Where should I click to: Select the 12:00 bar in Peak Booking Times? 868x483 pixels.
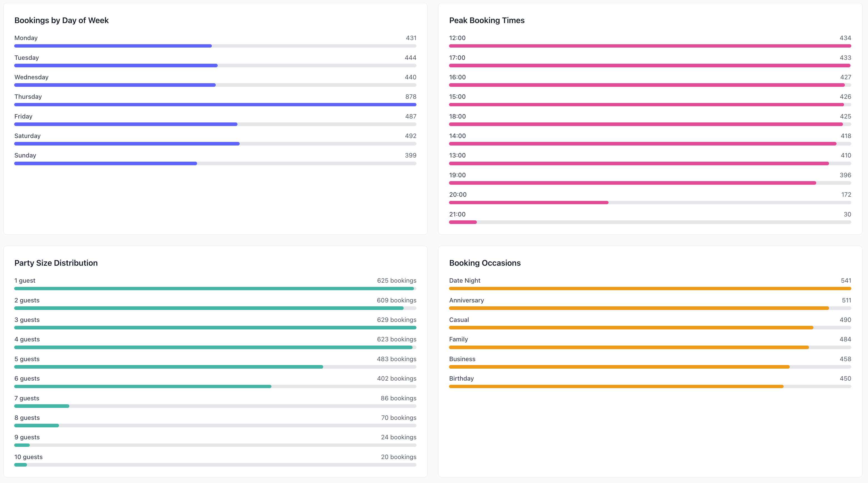[x=649, y=46]
